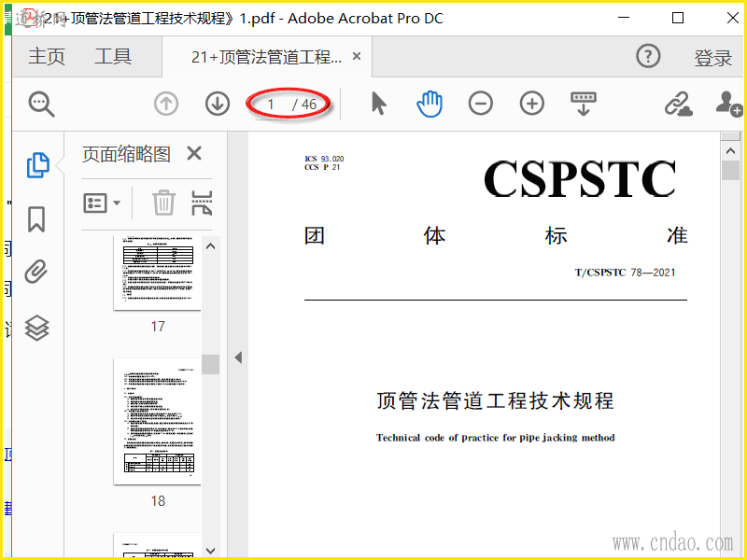
Task: Click the current page number field
Action: pos(271,105)
